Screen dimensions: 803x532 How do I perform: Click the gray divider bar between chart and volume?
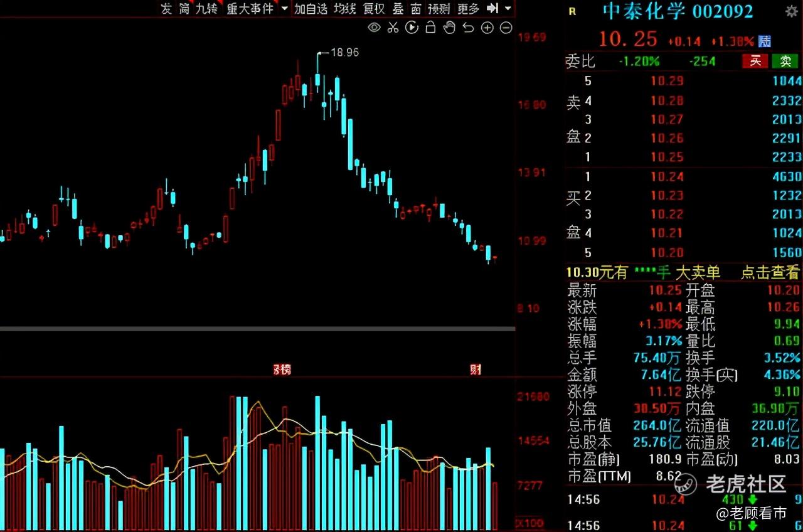(x=257, y=328)
